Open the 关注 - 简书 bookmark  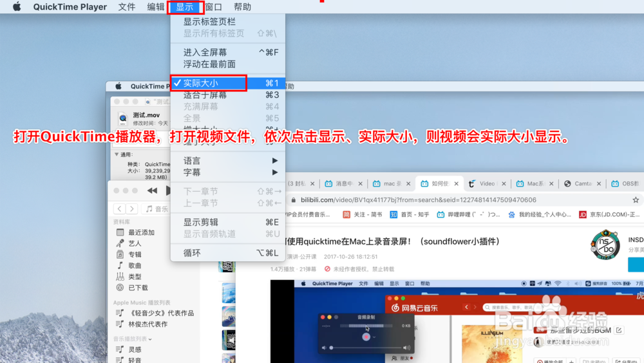[x=362, y=214]
